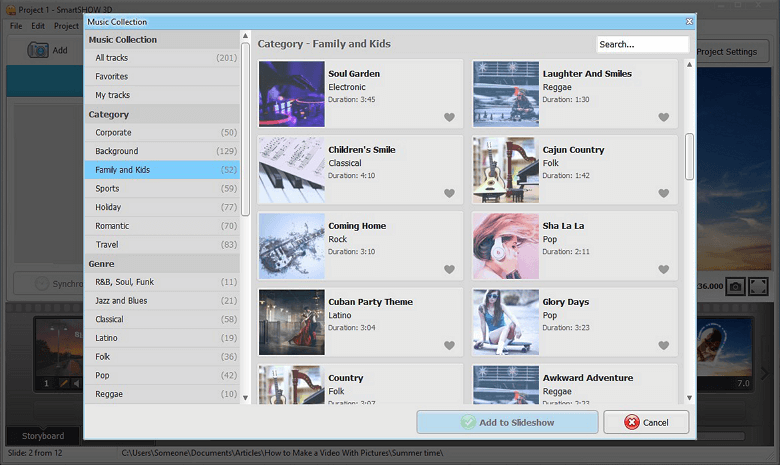The width and height of the screenshot is (780, 465).
Task: Click the track list scrollbar thumb
Action: tap(689, 156)
